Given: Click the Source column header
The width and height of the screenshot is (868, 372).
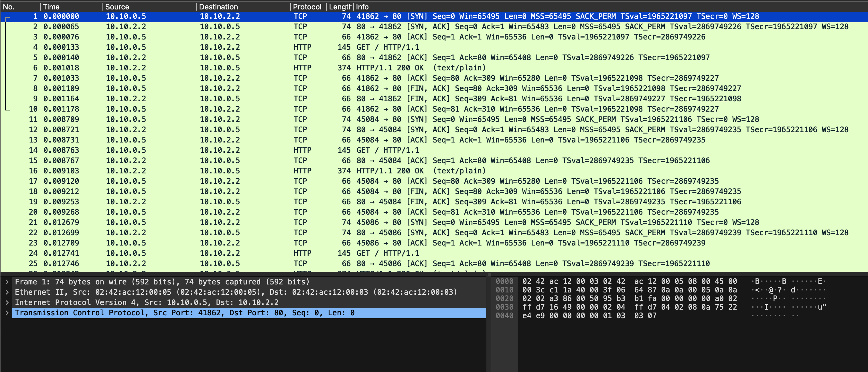Looking at the screenshot, I should point(117,7).
